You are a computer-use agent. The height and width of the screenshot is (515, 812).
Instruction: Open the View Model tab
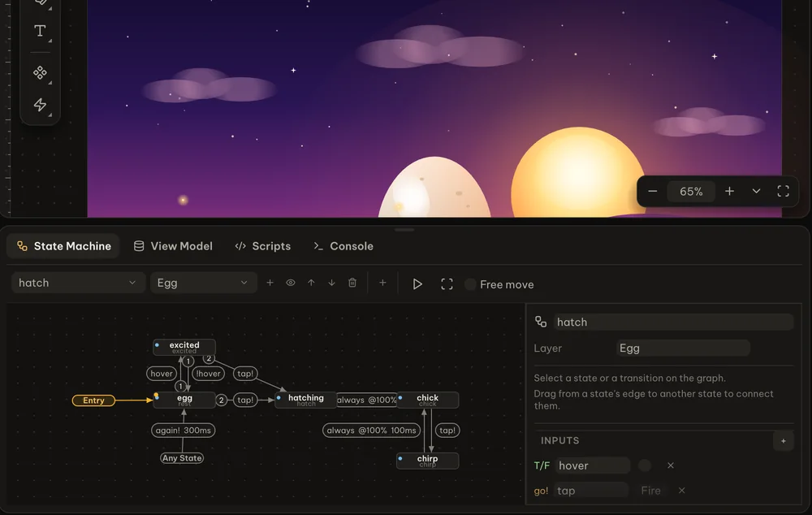pyautogui.click(x=173, y=246)
